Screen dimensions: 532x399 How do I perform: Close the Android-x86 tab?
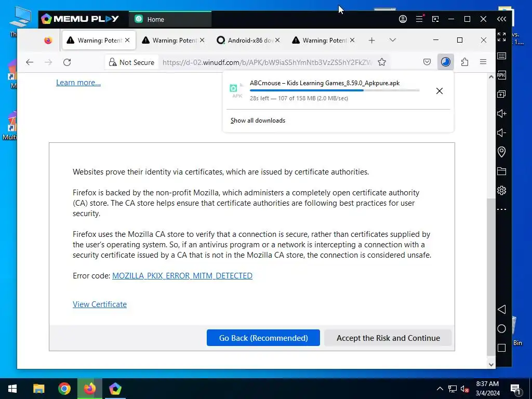(x=277, y=40)
